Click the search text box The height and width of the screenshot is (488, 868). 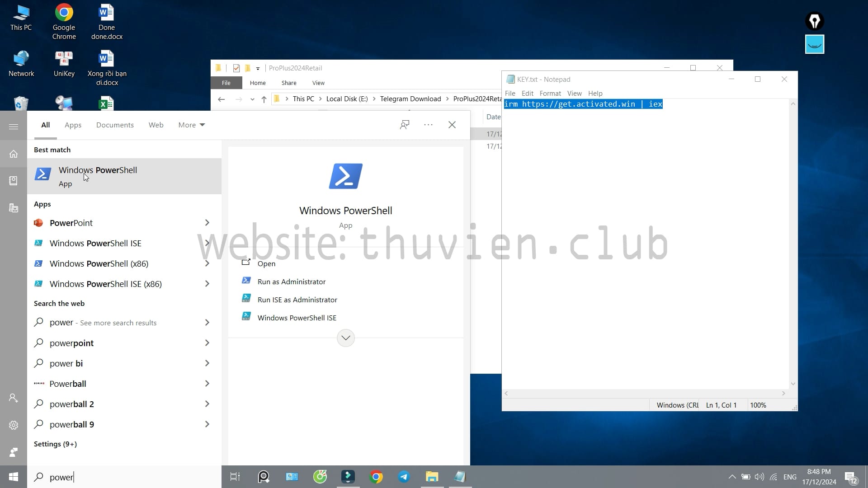click(124, 477)
